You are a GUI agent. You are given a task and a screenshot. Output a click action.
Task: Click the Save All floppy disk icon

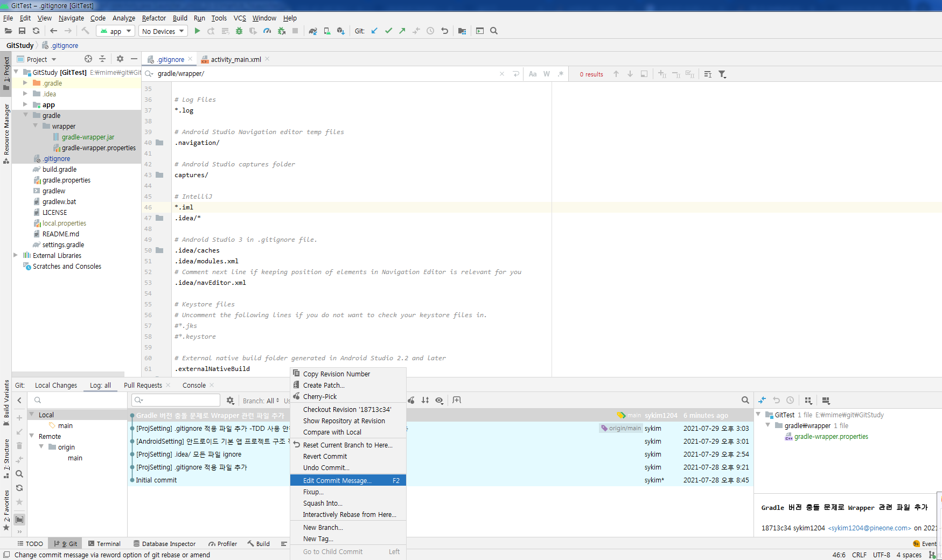22,31
